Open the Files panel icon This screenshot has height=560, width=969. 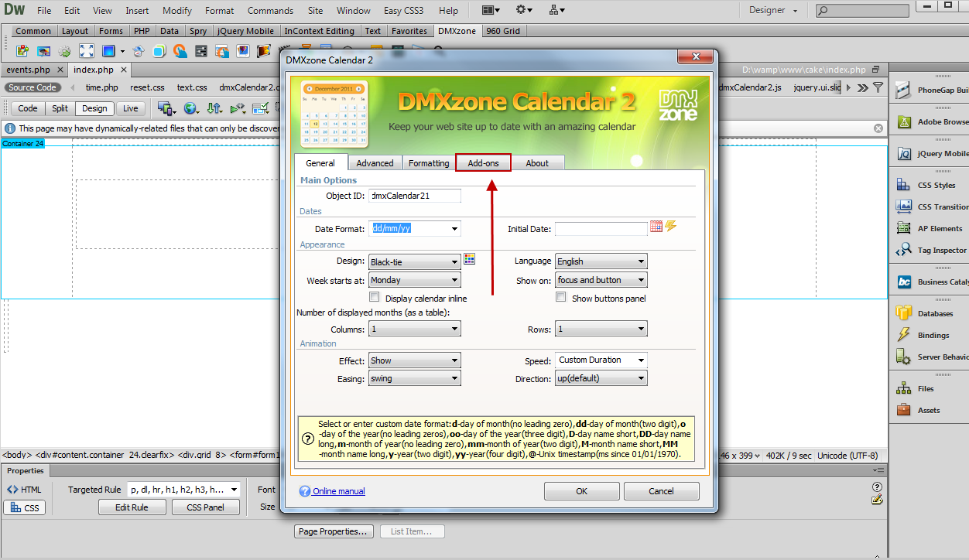903,388
